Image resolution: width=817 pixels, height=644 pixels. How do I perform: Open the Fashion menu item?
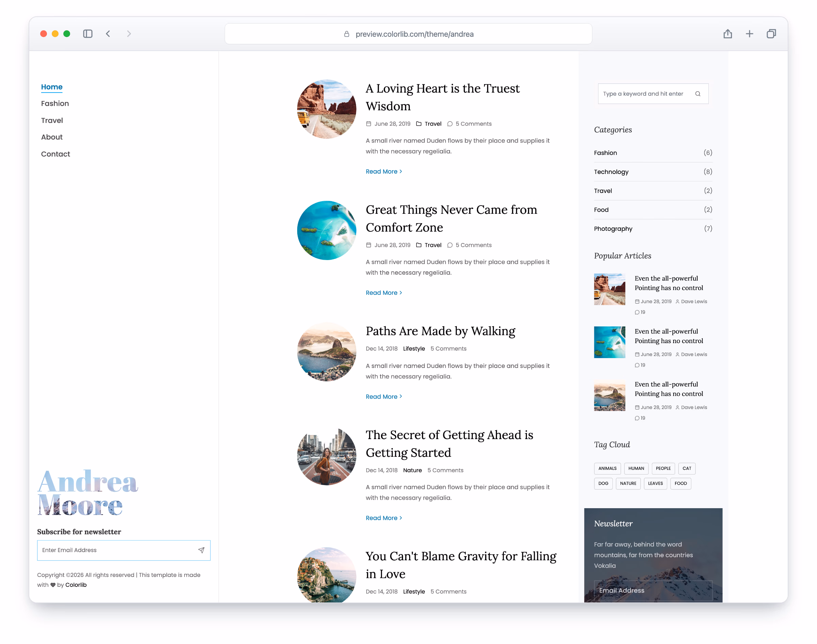(x=55, y=103)
